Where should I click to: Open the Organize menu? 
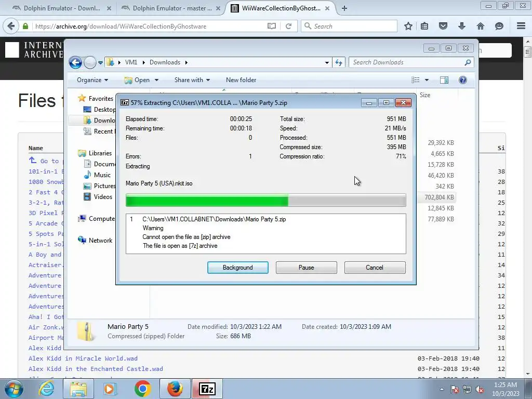pyautogui.click(x=92, y=80)
